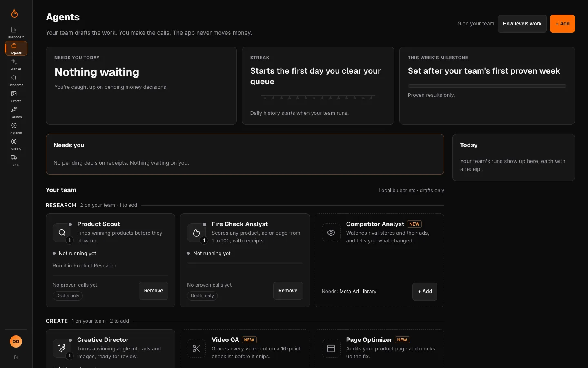Viewport: 588px width, 368px height.
Task: Open System settings in sidebar
Action: click(16, 128)
